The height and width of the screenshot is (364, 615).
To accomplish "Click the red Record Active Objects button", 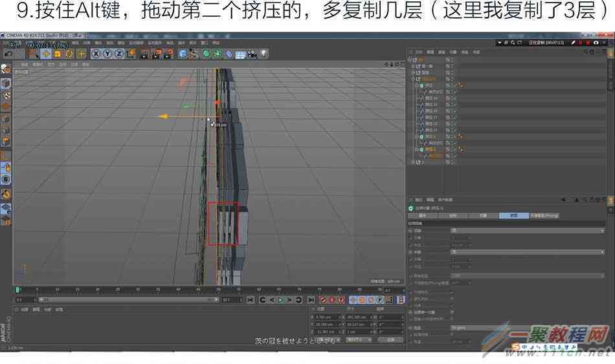I will [x=322, y=300].
